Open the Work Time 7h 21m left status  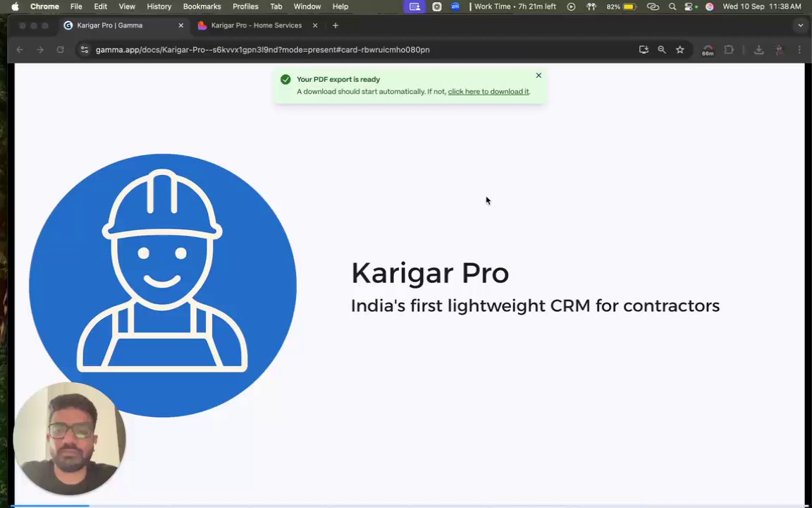tap(512, 7)
